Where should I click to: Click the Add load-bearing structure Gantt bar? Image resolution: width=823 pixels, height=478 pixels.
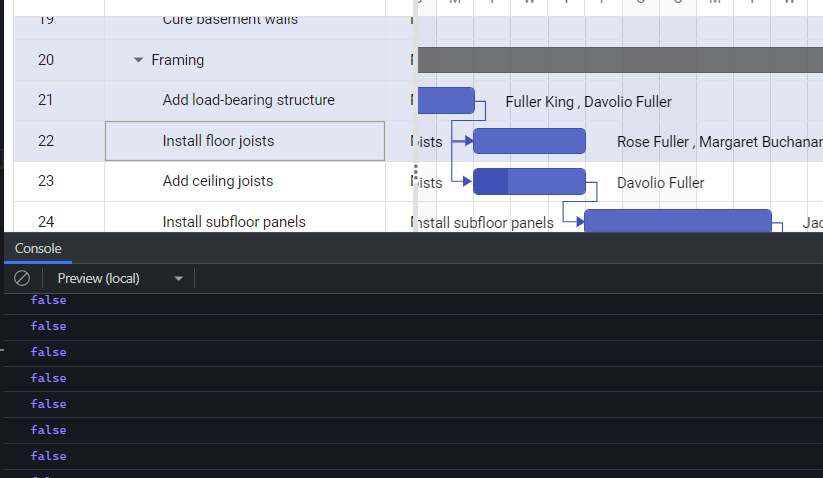click(x=445, y=101)
